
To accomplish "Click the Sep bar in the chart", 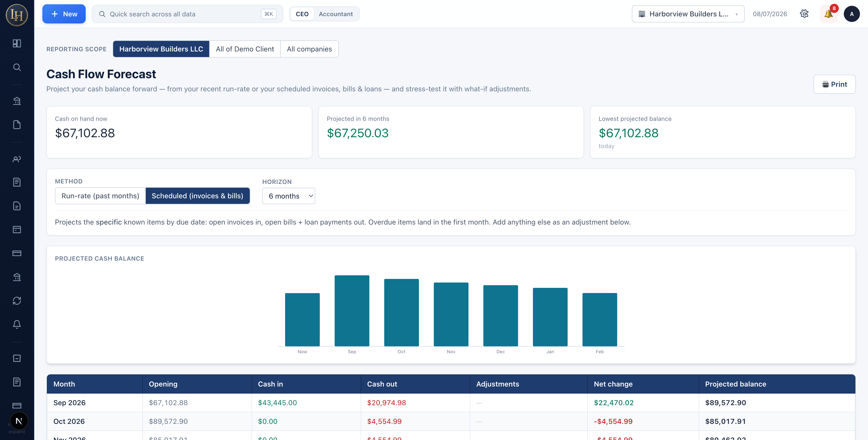I will [352, 311].
